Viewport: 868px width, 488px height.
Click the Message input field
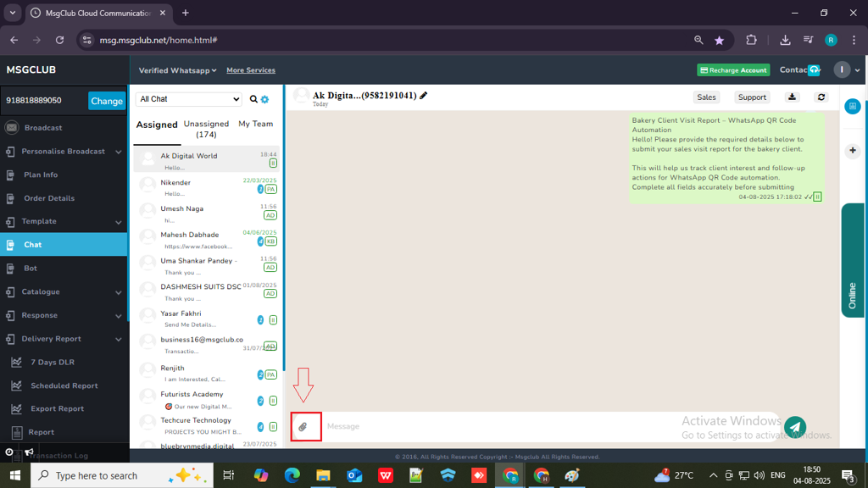(551, 427)
